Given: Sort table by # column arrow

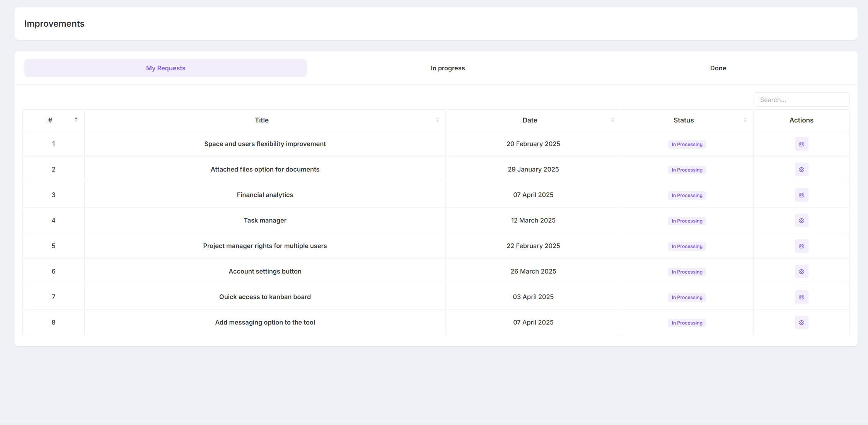Looking at the screenshot, I should point(76,120).
